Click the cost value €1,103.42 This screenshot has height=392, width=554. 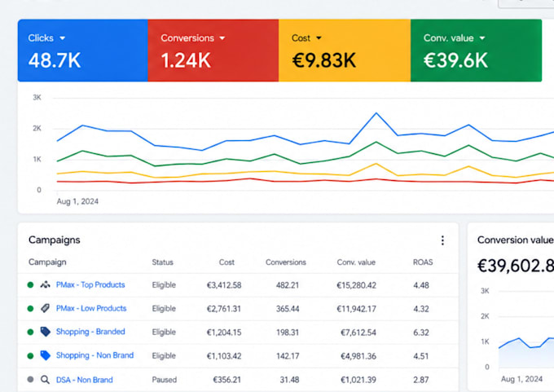click(x=224, y=356)
